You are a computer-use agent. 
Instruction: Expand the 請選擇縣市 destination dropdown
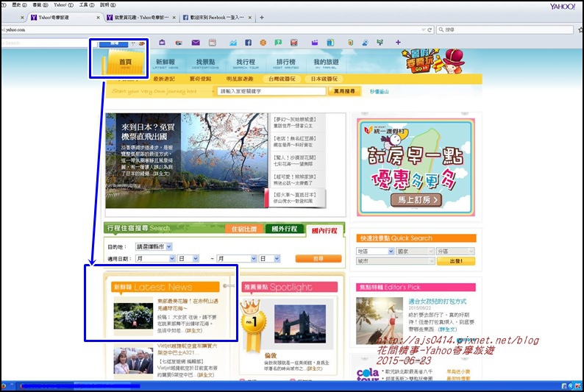[154, 247]
